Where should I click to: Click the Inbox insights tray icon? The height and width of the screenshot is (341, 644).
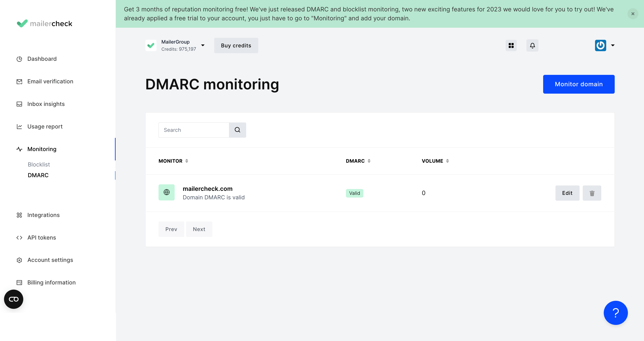coord(19,104)
